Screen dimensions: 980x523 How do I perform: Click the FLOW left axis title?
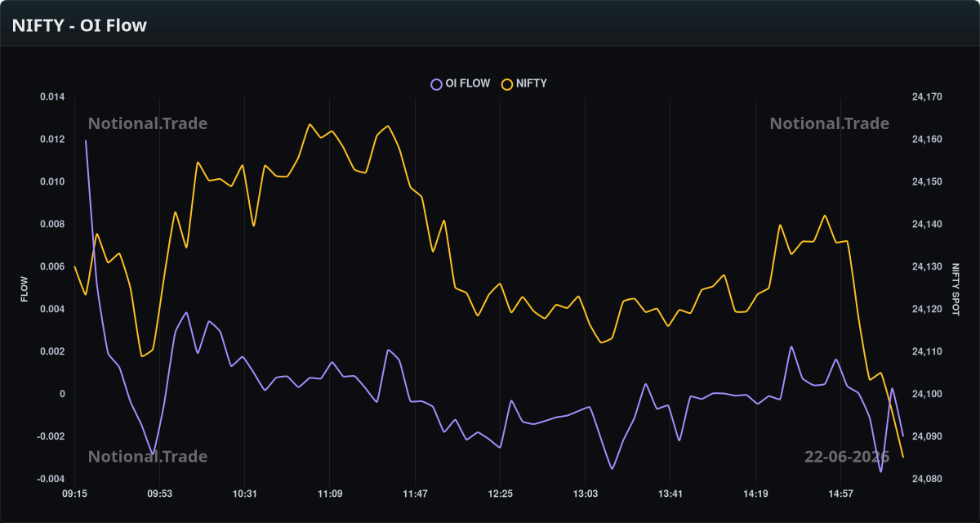24,288
